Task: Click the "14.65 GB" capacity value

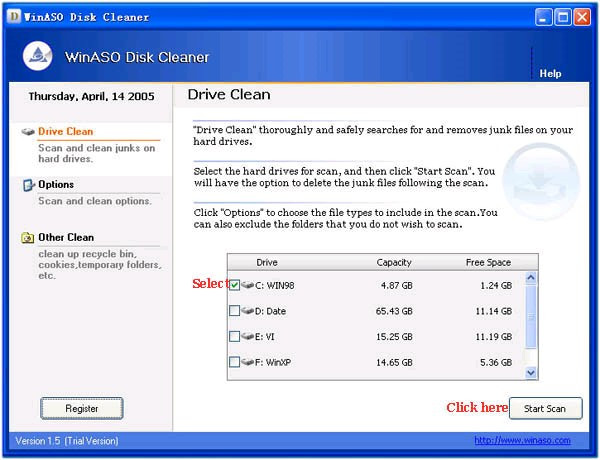Action: point(394,362)
